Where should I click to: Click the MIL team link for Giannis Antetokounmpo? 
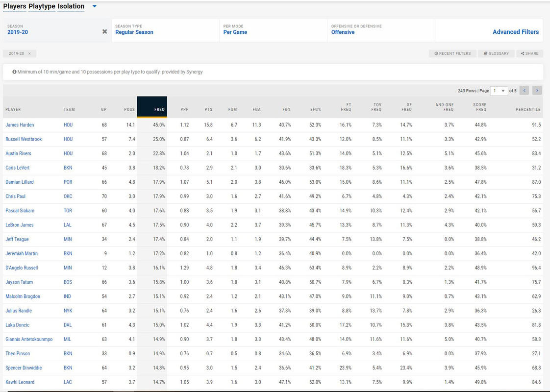click(x=67, y=340)
